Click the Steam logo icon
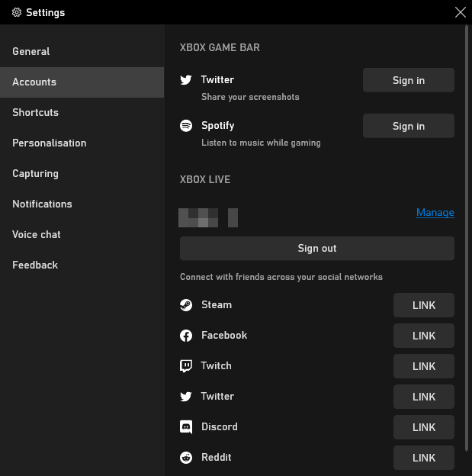This screenshot has width=472, height=476. (x=186, y=305)
